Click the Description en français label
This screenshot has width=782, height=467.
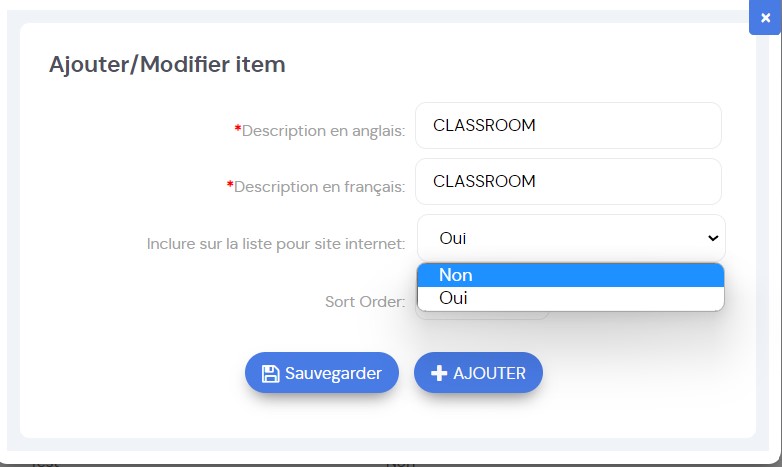(x=319, y=187)
